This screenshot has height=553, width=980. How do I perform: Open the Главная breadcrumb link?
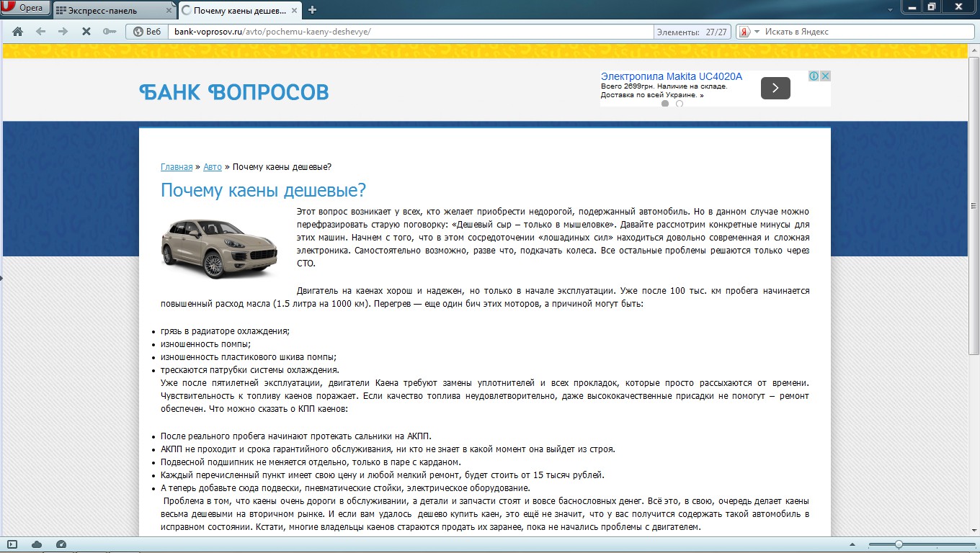tap(177, 167)
